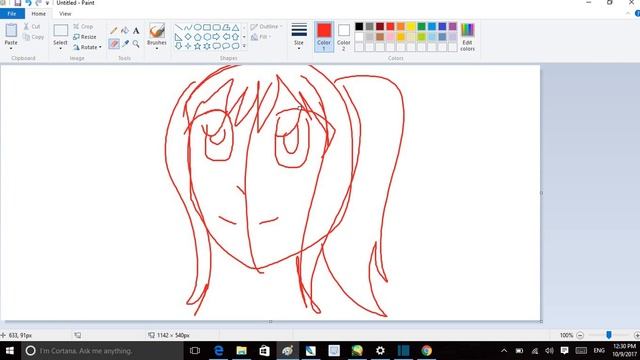
Task: Choose the Polygon shape
Action: tap(226, 27)
